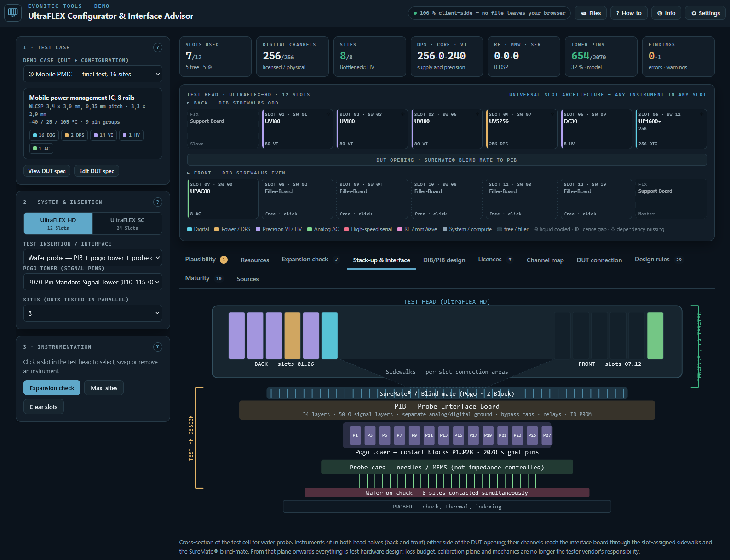The height and width of the screenshot is (560, 730).
Task: Select the UltraFLEX-SC 24 Slots system
Action: (x=127, y=224)
